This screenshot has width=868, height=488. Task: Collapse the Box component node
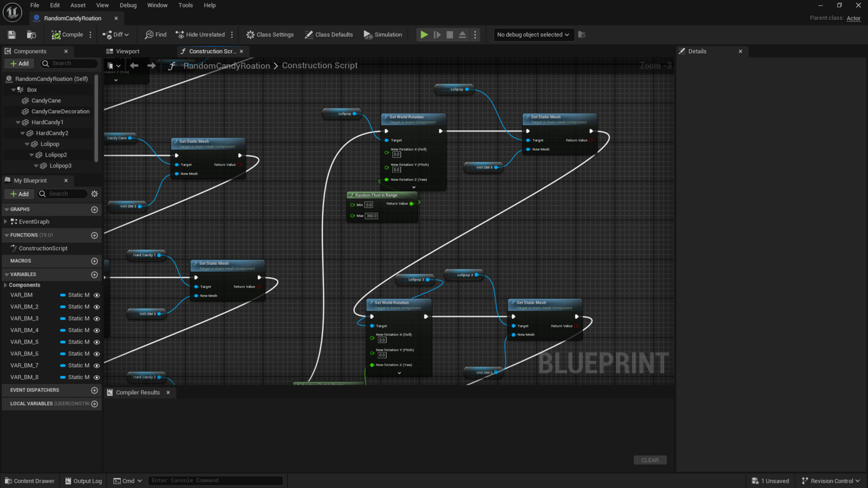pos(14,90)
